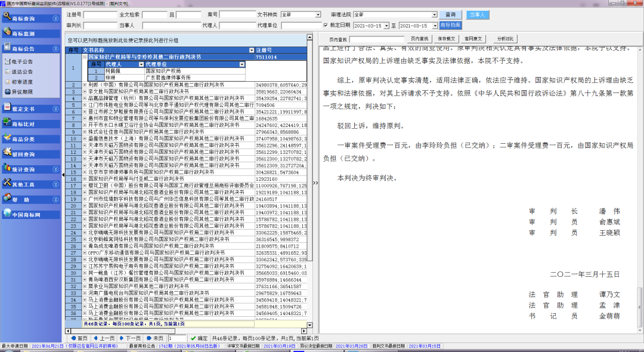Sort by the 注册号 column header
644x352 pixels.
[x=280, y=50]
